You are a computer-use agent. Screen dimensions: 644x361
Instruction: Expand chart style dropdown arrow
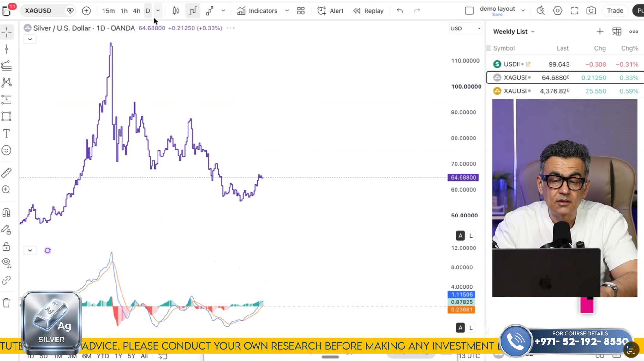click(224, 11)
